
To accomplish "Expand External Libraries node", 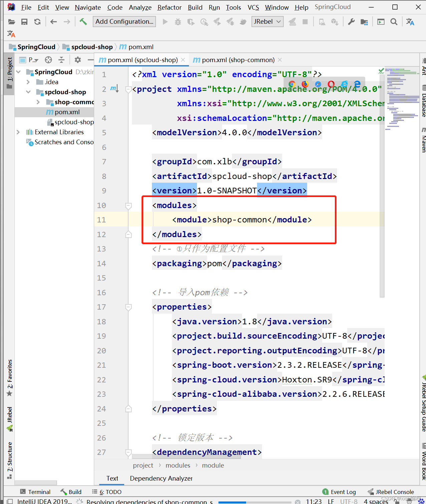I will point(18,132).
